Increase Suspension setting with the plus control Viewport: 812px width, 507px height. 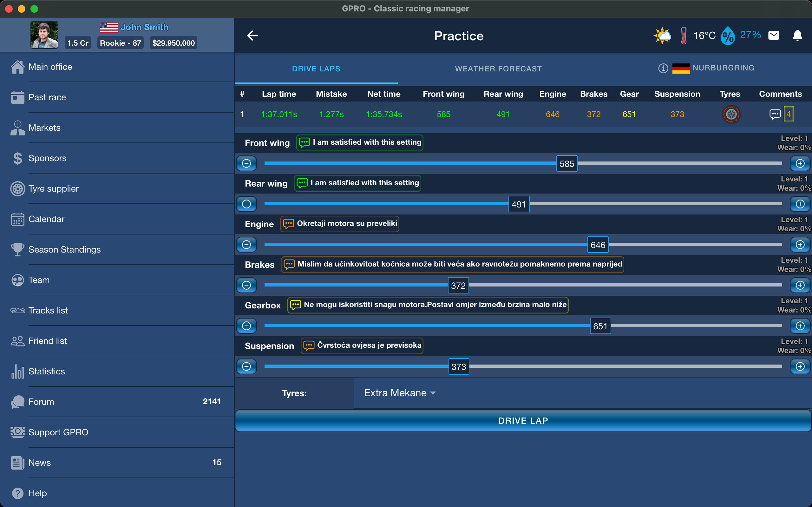click(800, 366)
